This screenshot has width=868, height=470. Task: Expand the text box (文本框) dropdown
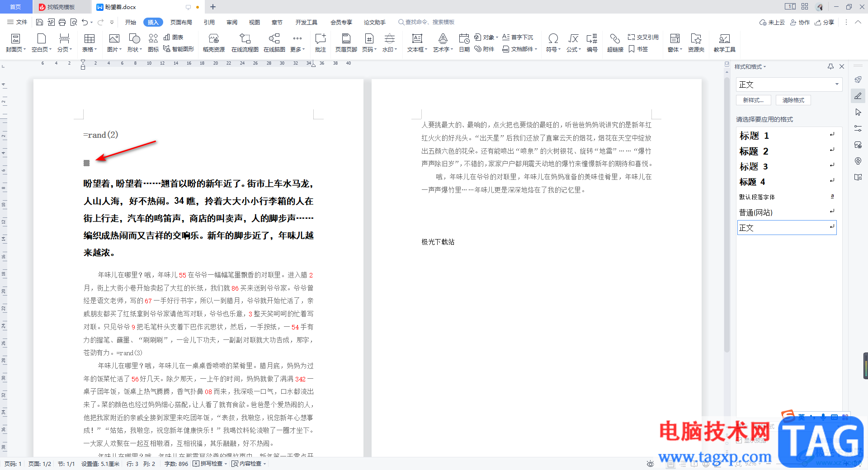click(x=417, y=49)
